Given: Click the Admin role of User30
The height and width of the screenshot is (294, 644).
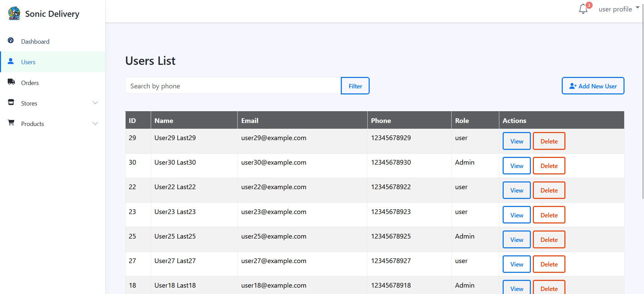Looking at the screenshot, I should tap(465, 162).
